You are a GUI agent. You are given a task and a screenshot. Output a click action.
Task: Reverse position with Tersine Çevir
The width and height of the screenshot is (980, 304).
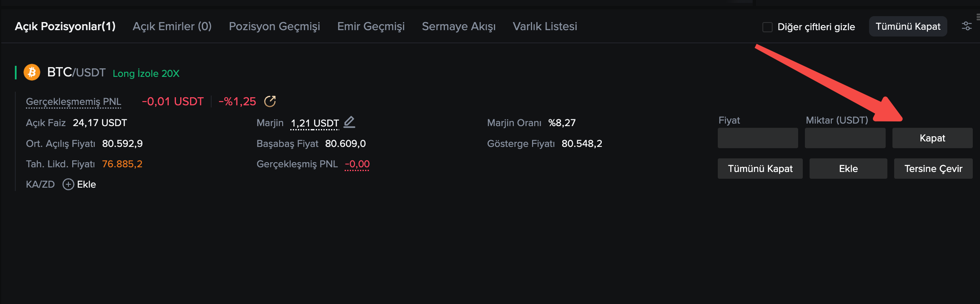pyautogui.click(x=933, y=169)
